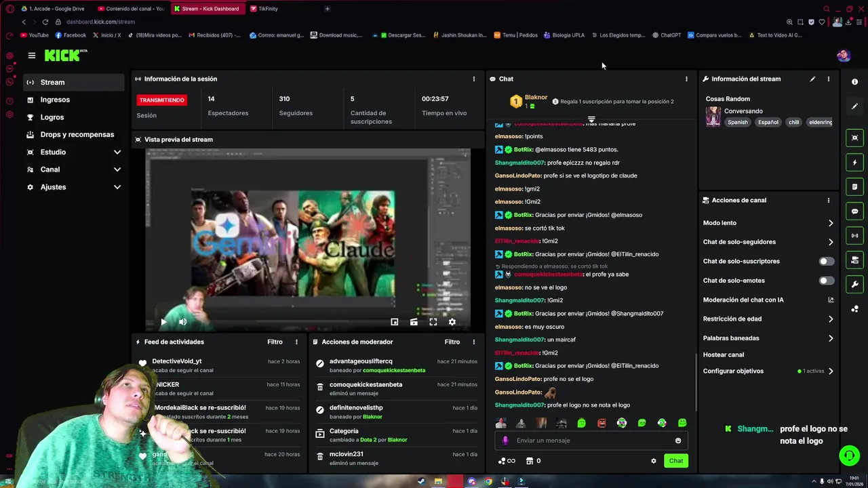Click the points infinity icon below chat
This screenshot has height=488, width=868.
point(507,461)
